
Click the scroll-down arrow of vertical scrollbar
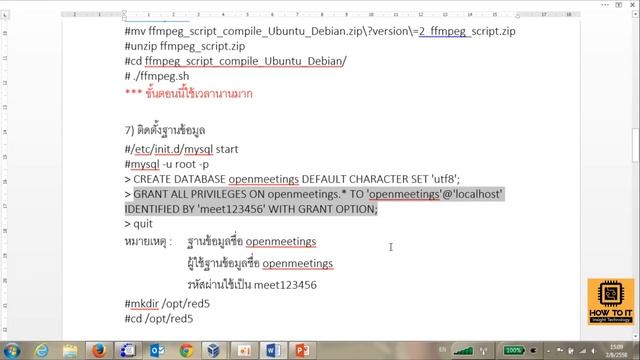coord(636,336)
